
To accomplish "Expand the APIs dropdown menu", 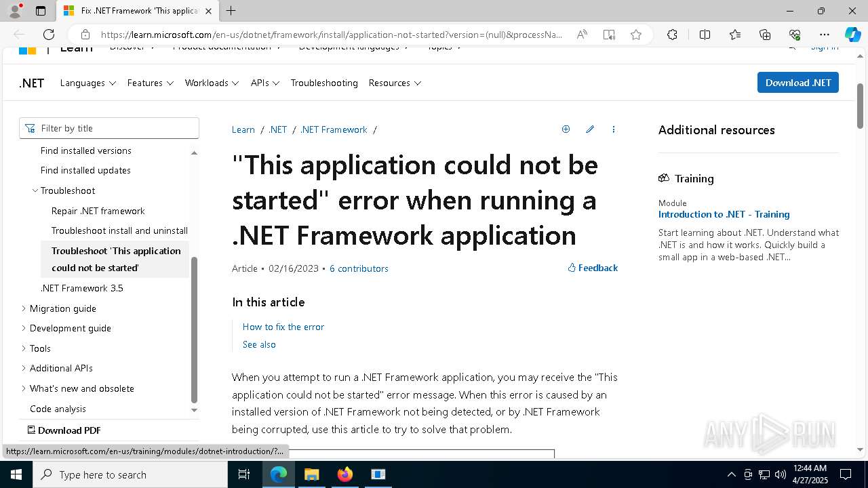I will point(265,83).
